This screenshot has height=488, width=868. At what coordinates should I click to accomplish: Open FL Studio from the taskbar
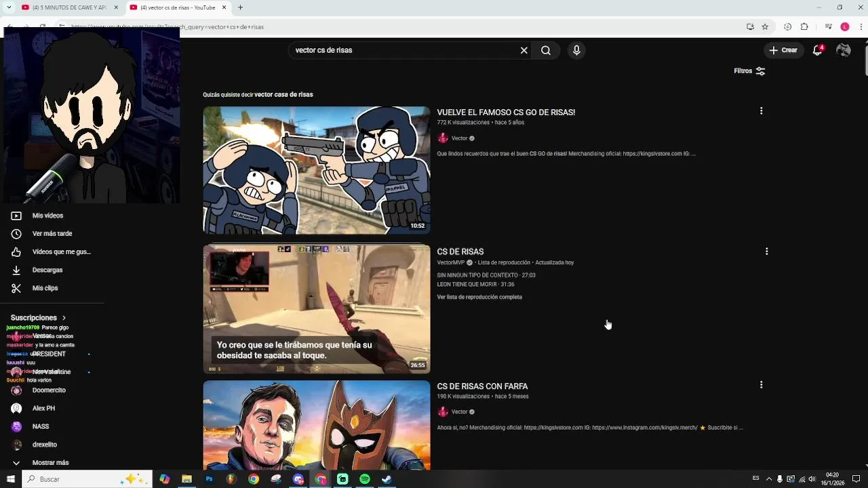click(231, 479)
